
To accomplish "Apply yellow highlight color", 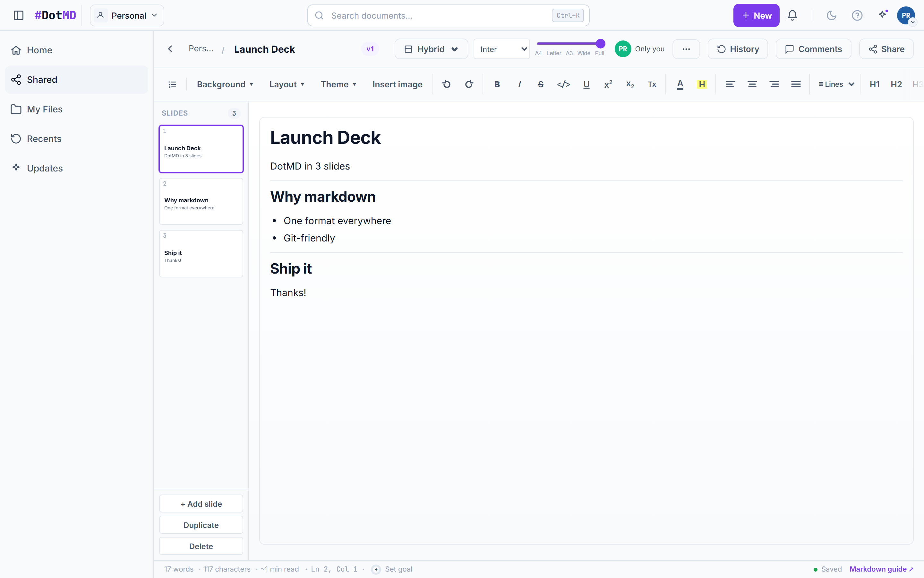I will click(702, 84).
